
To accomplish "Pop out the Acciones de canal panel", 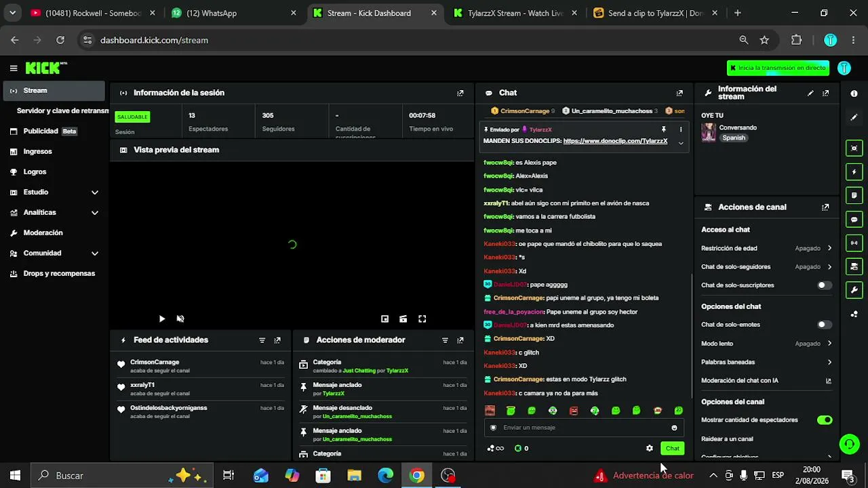I will click(825, 207).
